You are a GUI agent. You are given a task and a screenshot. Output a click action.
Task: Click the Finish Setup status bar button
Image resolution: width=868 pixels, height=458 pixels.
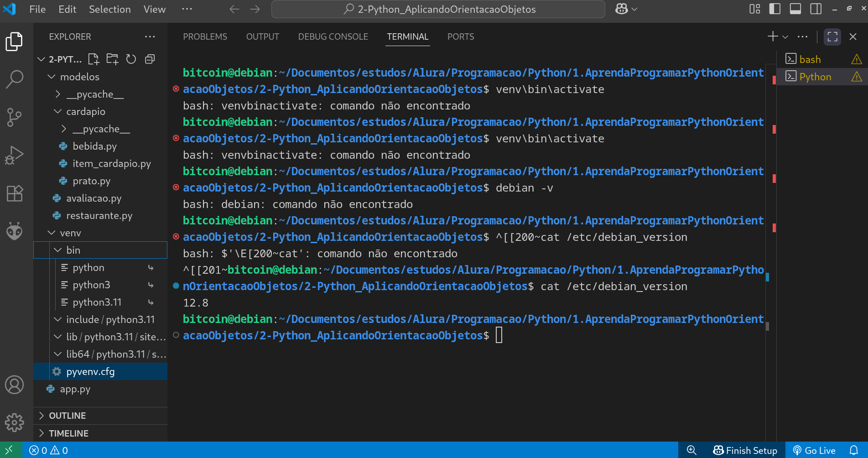(745, 450)
